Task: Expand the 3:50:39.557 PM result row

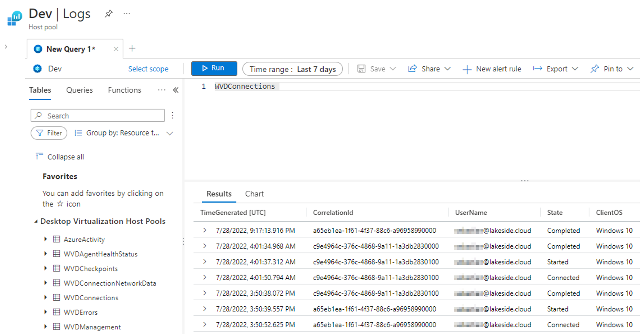Action: click(x=205, y=309)
